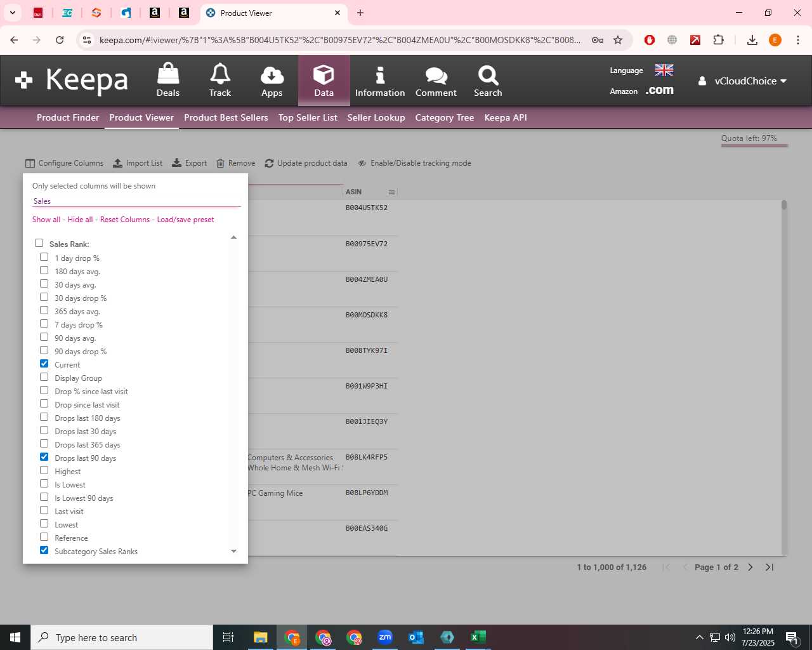Show hidden system tray icons
Screen dimensions: 812x650
[699, 637]
